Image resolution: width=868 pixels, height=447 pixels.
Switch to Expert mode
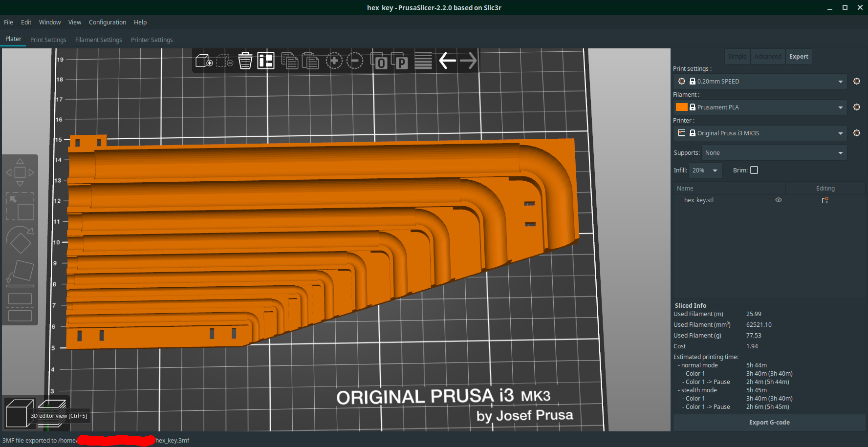[x=799, y=57]
